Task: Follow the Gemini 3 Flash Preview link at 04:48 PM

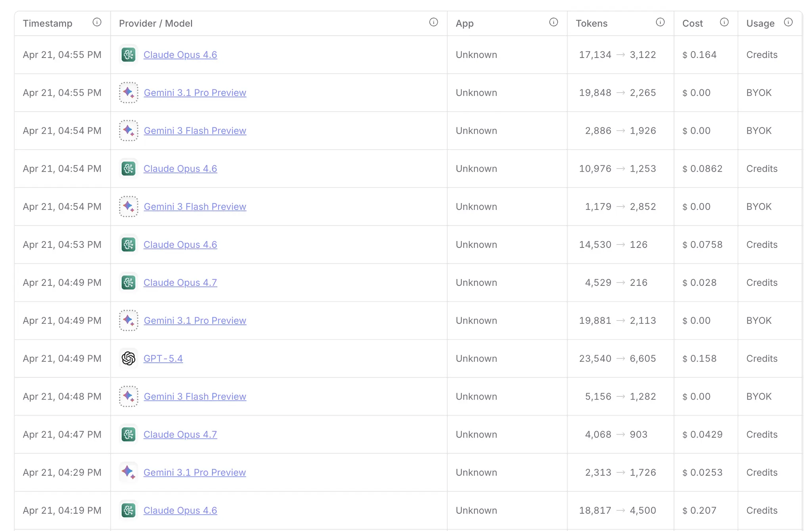Action: (195, 397)
